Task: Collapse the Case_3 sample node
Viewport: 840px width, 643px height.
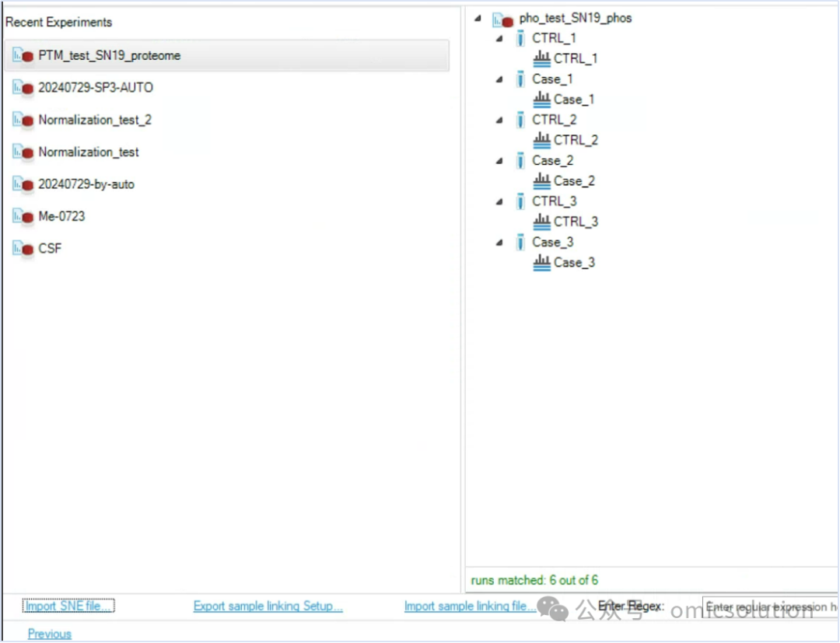Action: point(499,242)
